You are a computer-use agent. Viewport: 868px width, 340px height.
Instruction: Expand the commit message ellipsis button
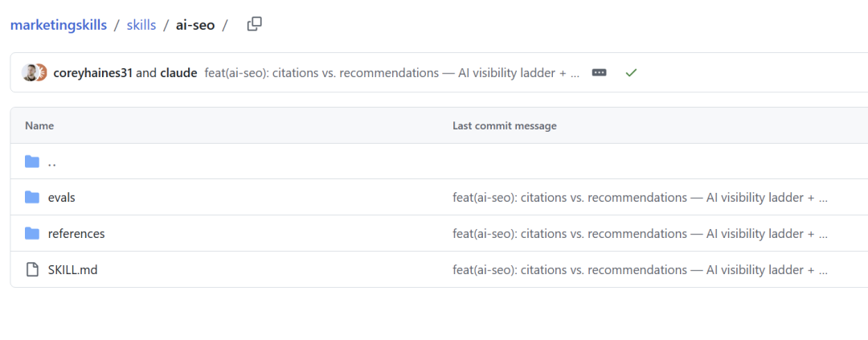pyautogui.click(x=599, y=72)
